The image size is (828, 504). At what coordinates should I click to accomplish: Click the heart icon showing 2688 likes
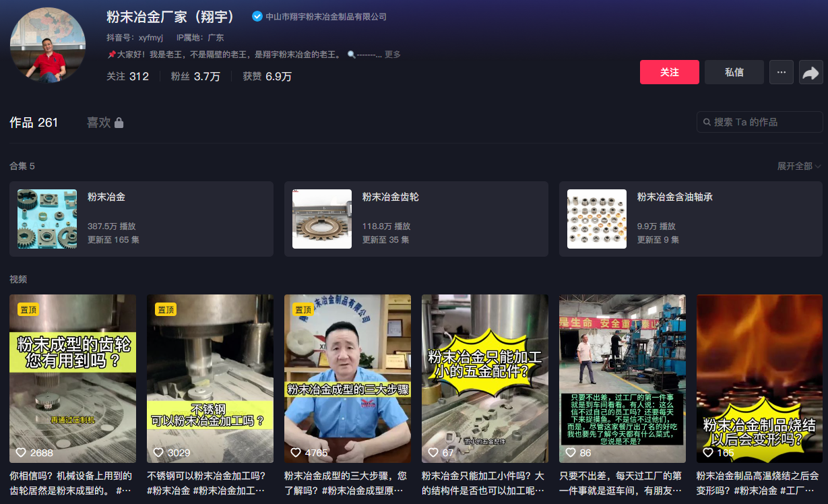click(x=21, y=453)
